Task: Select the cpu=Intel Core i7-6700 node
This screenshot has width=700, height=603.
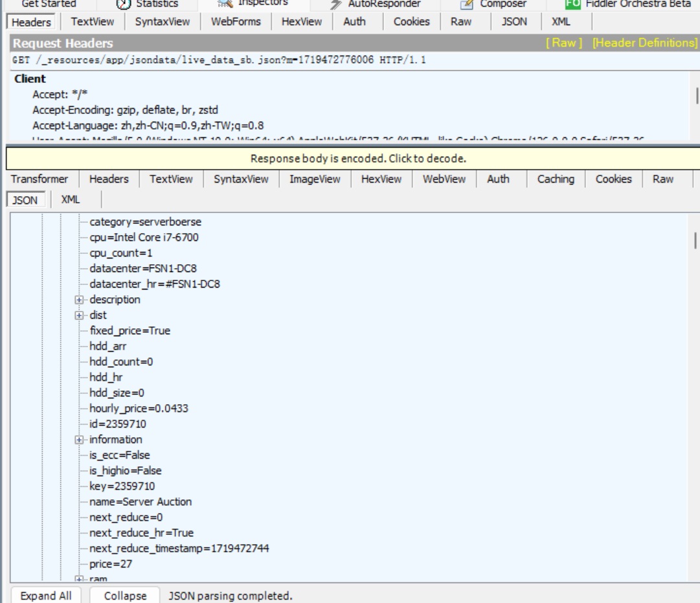Action: coord(144,238)
